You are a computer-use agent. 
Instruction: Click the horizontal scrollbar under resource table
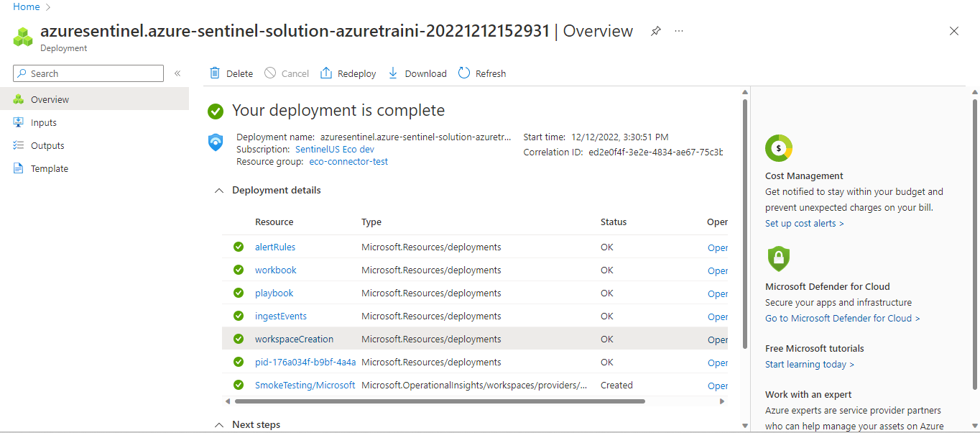point(440,401)
